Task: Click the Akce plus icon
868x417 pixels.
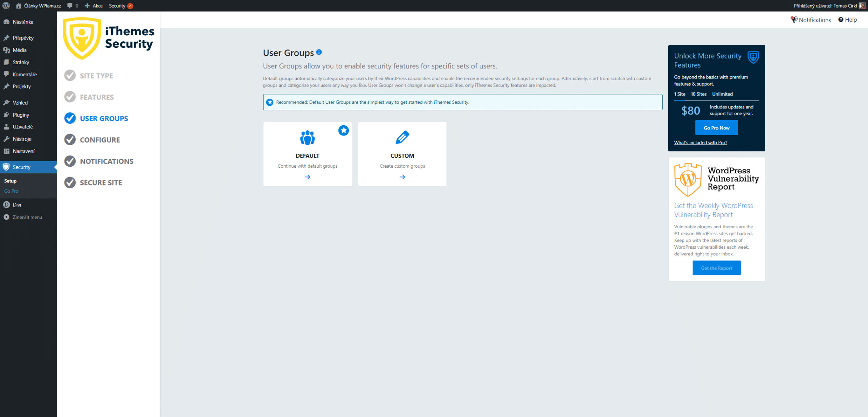Action: [x=87, y=6]
